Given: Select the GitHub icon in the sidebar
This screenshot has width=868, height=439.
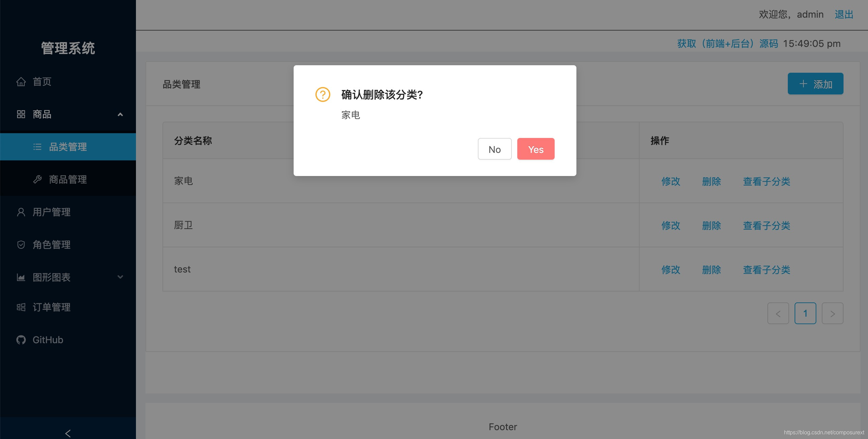Looking at the screenshot, I should (21, 340).
